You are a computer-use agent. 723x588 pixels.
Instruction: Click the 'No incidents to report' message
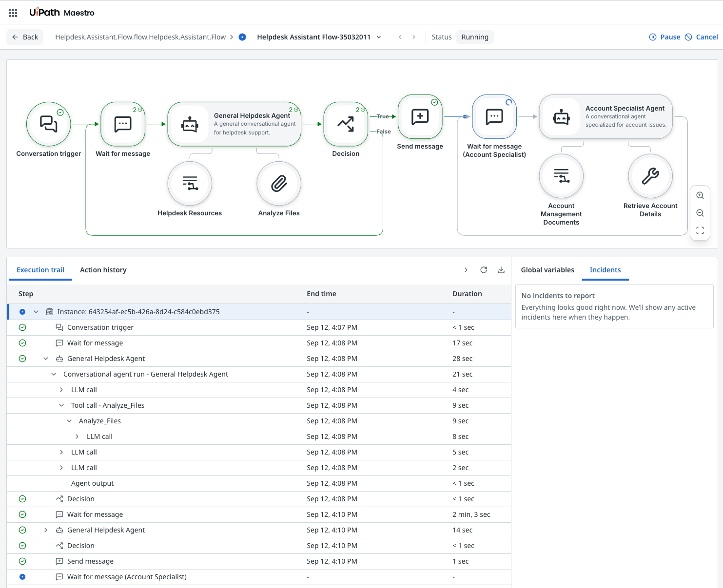pos(558,296)
